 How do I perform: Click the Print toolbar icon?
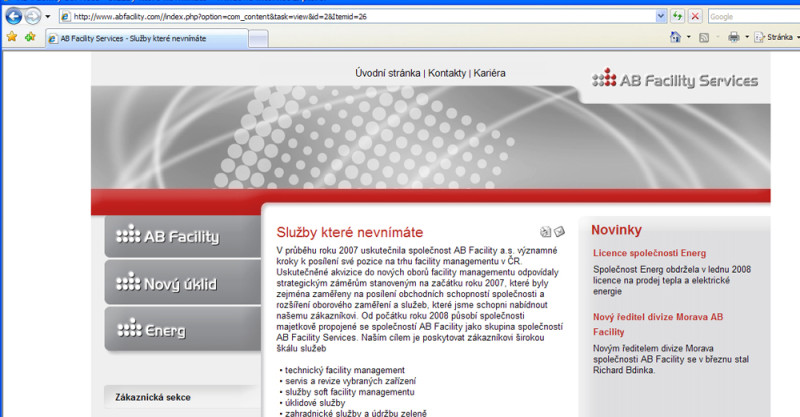point(734,37)
